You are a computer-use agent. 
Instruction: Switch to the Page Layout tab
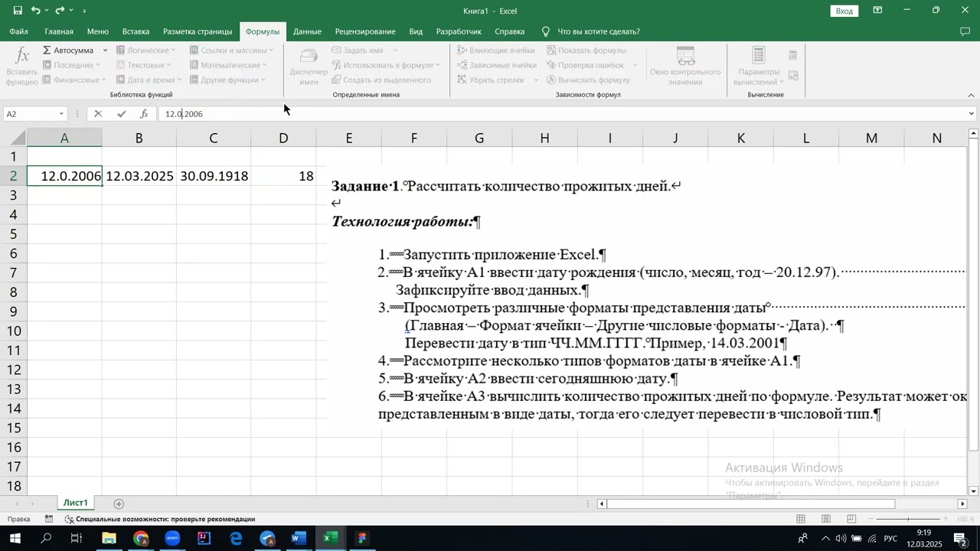[198, 31]
